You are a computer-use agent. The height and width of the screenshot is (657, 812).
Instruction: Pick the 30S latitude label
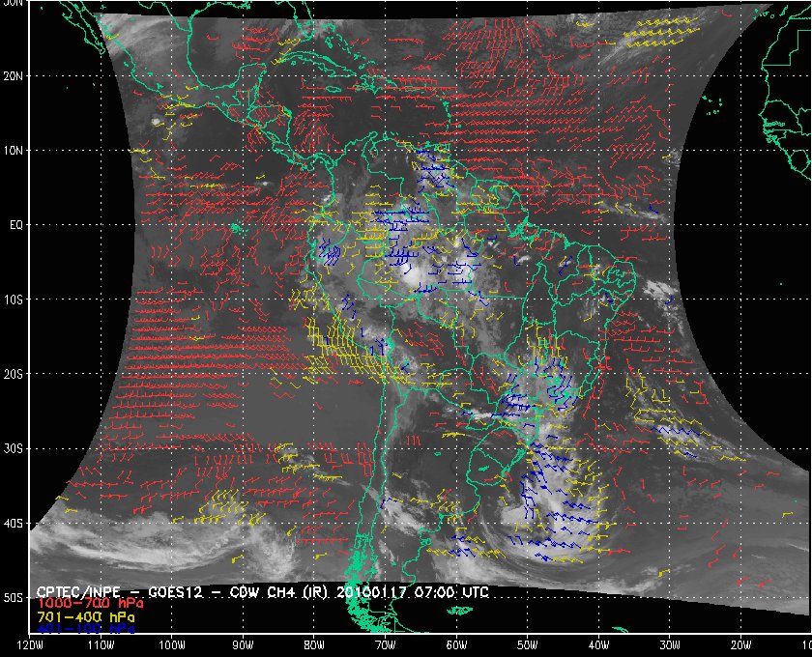[13, 449]
